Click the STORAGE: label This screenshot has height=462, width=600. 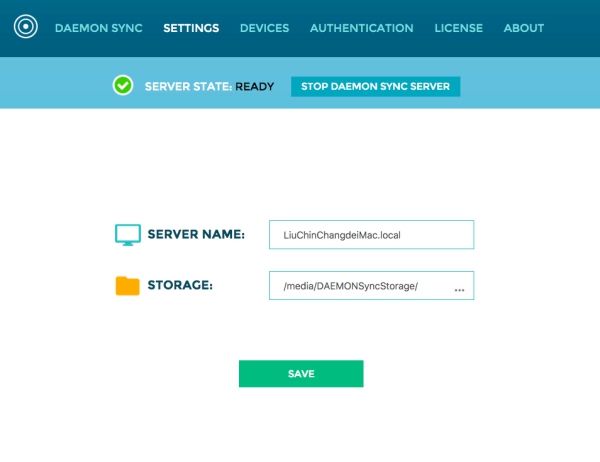180,285
